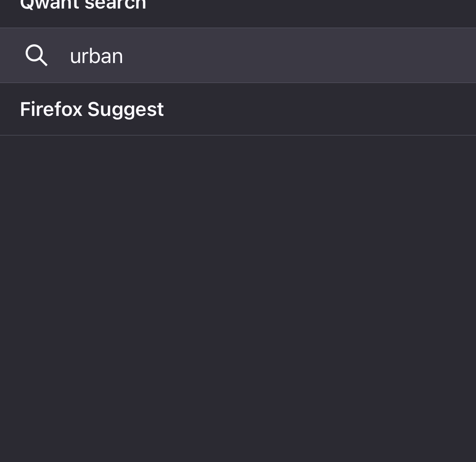Hit the magnifier icon in suggestion row
476x462 pixels.
click(x=36, y=55)
